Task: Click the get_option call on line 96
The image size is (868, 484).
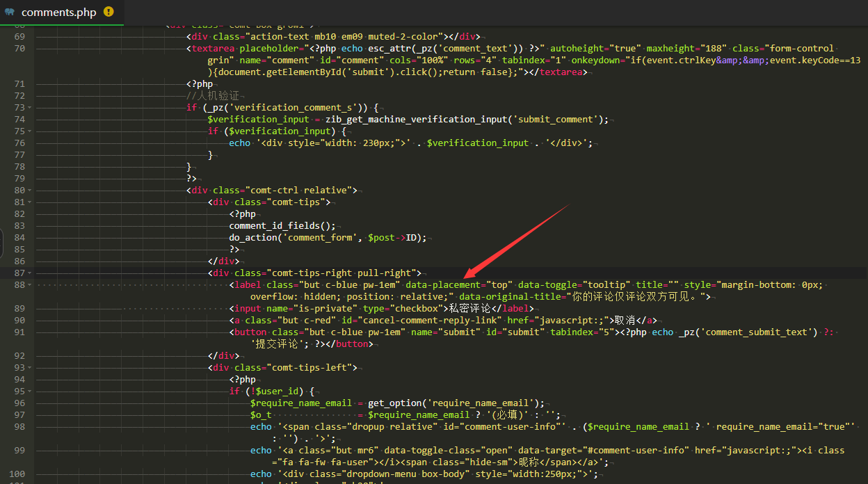Action: (395, 403)
